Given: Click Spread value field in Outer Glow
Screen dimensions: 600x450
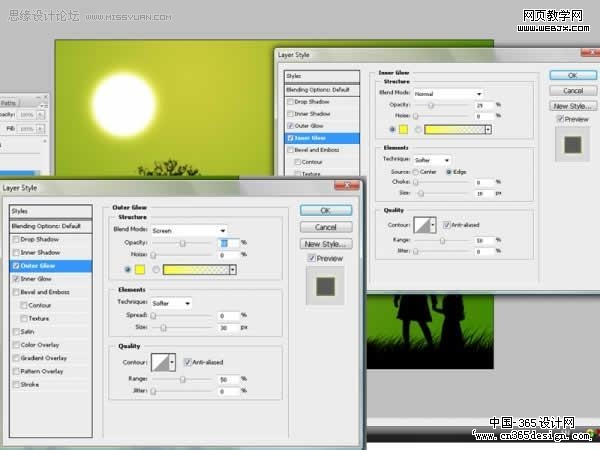Looking at the screenshot, I should pyautogui.click(x=229, y=316).
